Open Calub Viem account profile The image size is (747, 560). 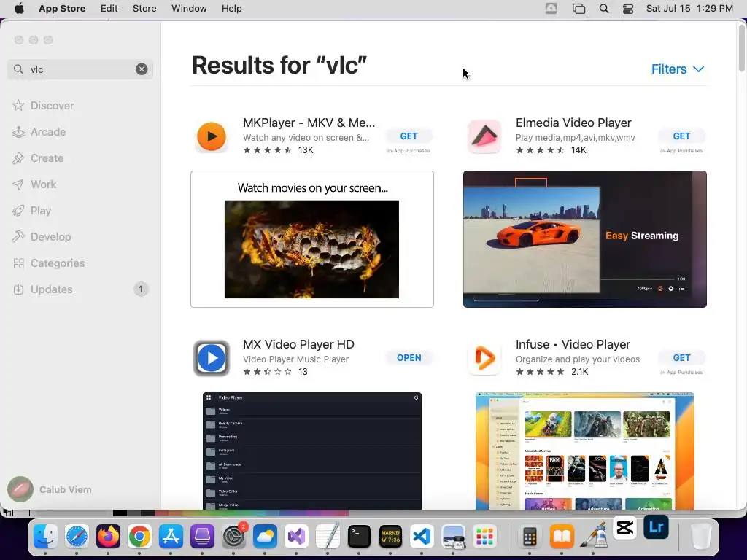tap(50, 489)
